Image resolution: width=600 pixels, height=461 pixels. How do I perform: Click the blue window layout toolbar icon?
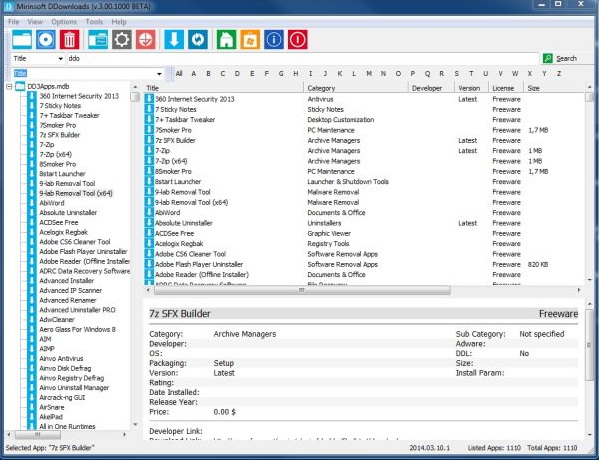coord(98,39)
